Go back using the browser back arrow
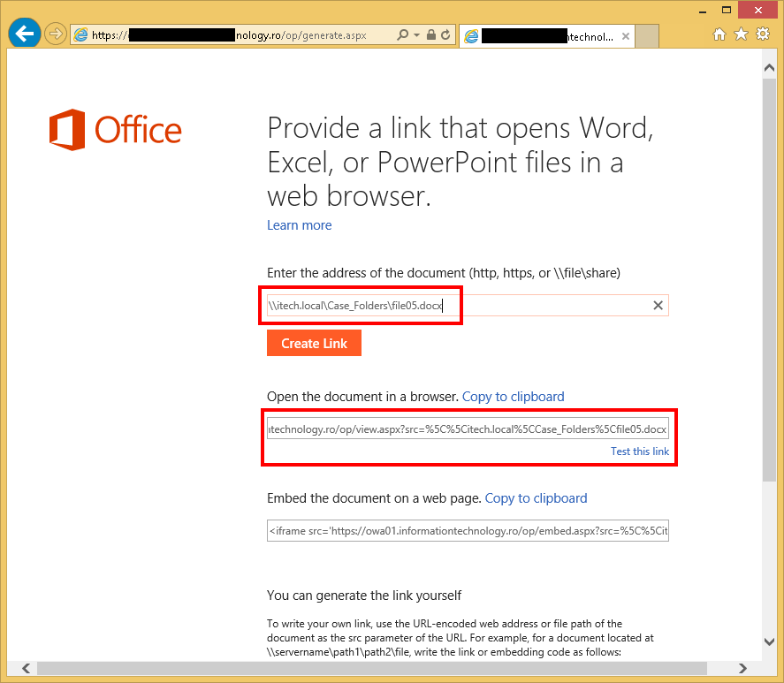 click(25, 34)
